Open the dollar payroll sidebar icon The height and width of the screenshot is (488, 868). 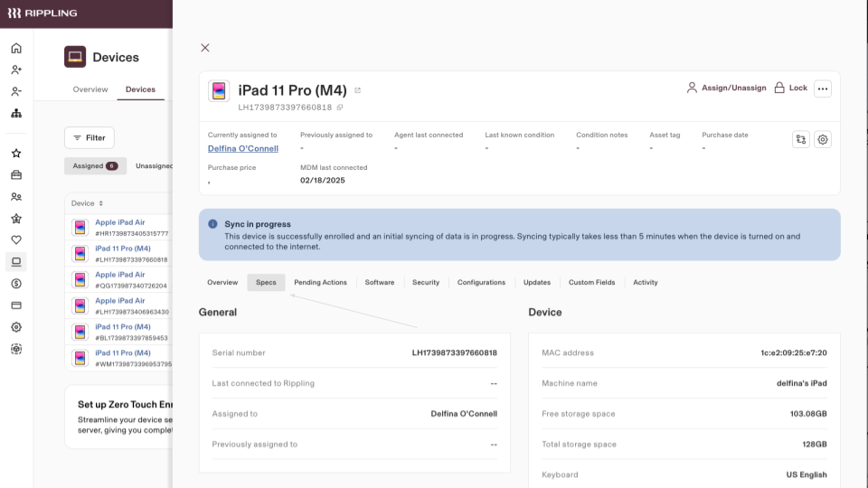click(16, 283)
